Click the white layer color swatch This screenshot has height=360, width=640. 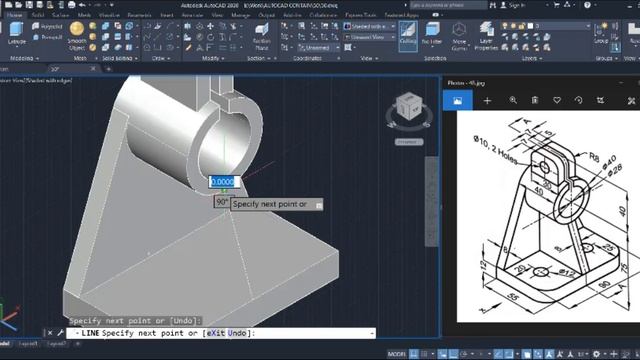tap(530, 26)
